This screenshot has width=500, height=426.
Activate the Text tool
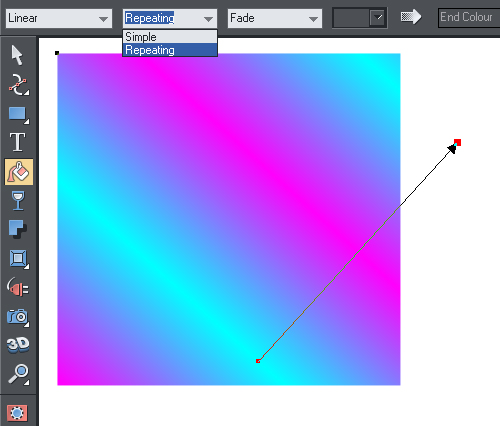(x=17, y=142)
